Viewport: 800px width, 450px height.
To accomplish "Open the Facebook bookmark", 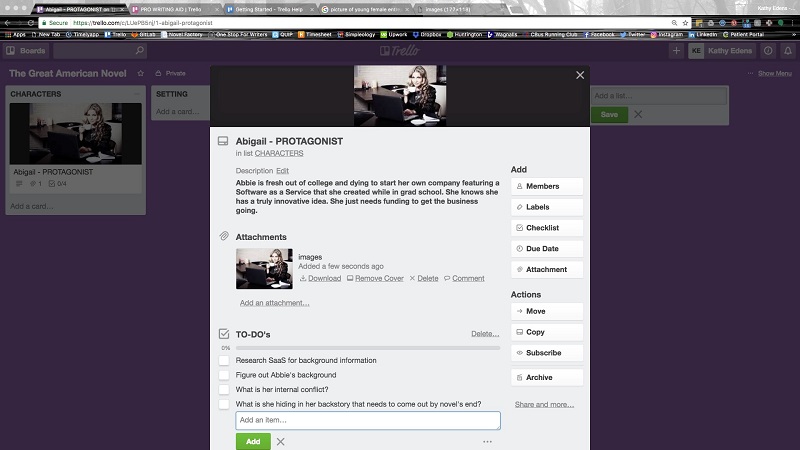I will 599,35.
